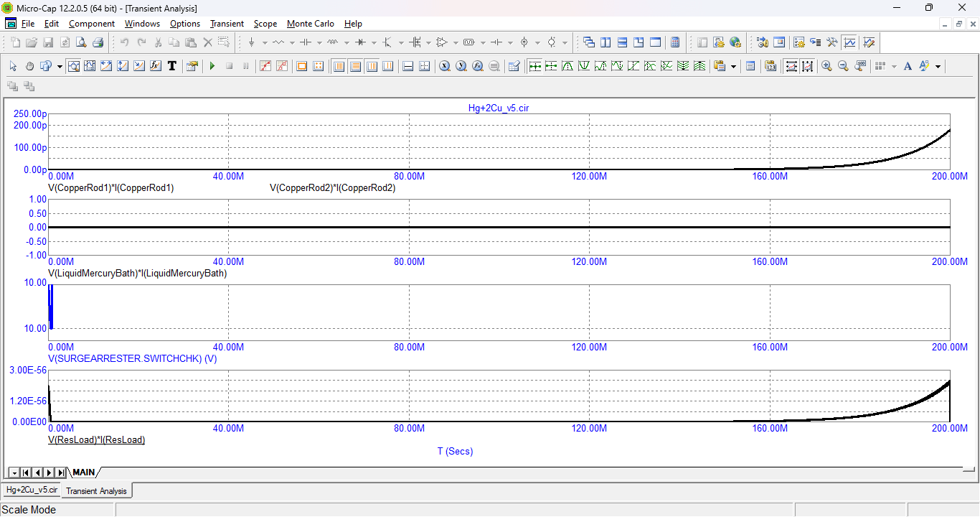Select the ground component icon
The width and height of the screenshot is (980, 517).
tap(251, 42)
